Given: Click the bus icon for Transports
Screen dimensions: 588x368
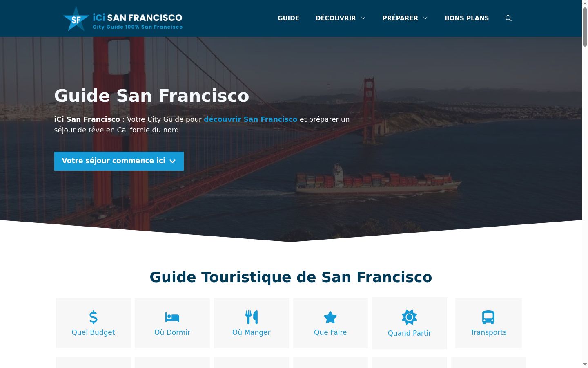Looking at the screenshot, I should point(488,317).
